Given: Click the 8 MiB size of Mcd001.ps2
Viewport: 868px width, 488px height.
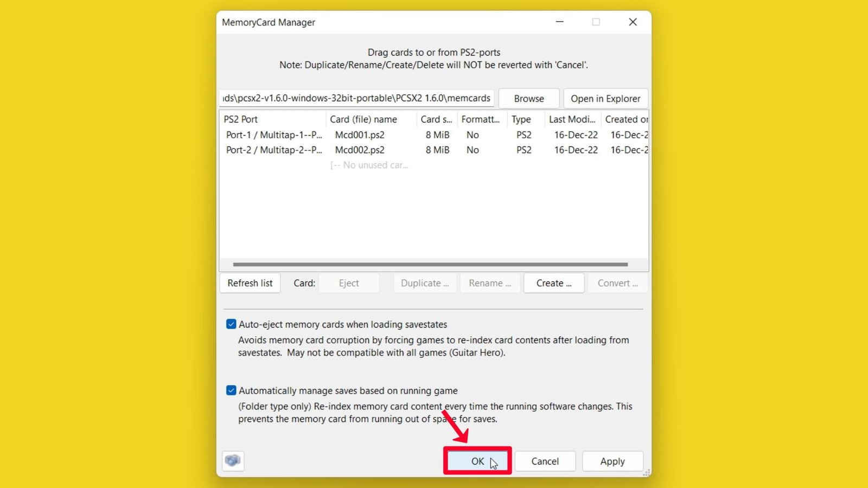Looking at the screenshot, I should pos(437,135).
